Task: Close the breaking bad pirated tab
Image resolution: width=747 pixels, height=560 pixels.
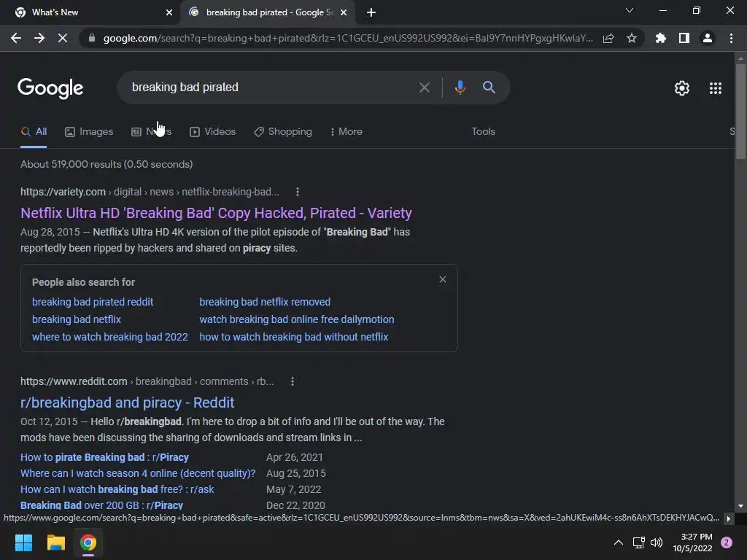Action: (344, 12)
